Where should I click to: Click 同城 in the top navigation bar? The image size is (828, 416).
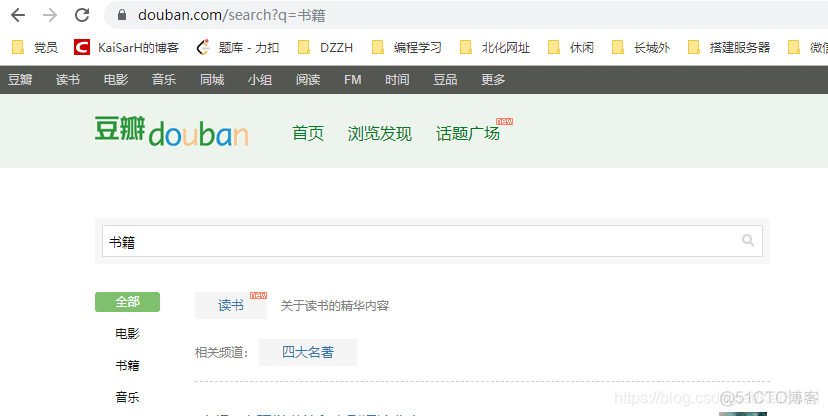[212, 80]
